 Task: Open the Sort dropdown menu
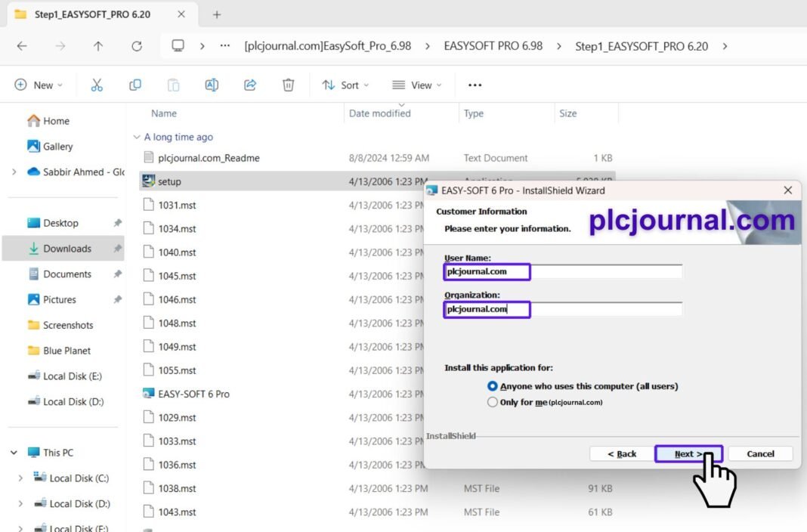(345, 85)
